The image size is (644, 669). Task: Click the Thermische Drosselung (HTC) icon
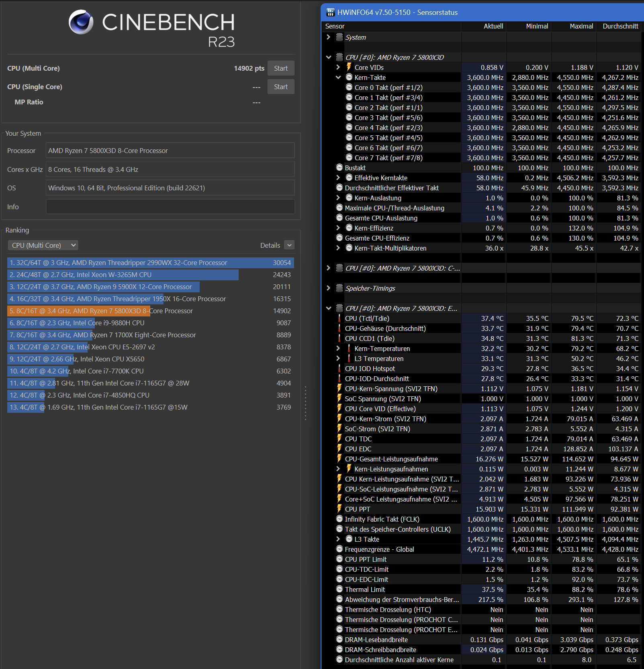coord(339,609)
